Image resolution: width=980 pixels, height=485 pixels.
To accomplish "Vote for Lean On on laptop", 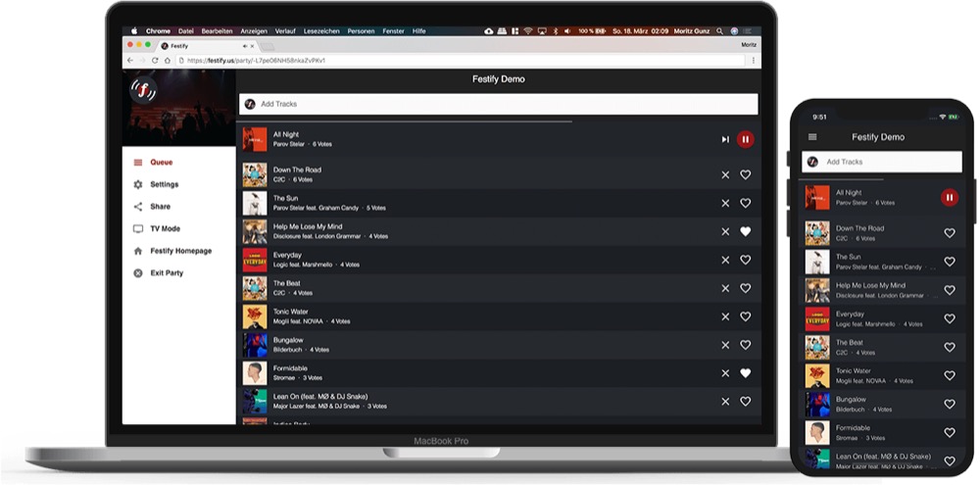I will tap(745, 402).
